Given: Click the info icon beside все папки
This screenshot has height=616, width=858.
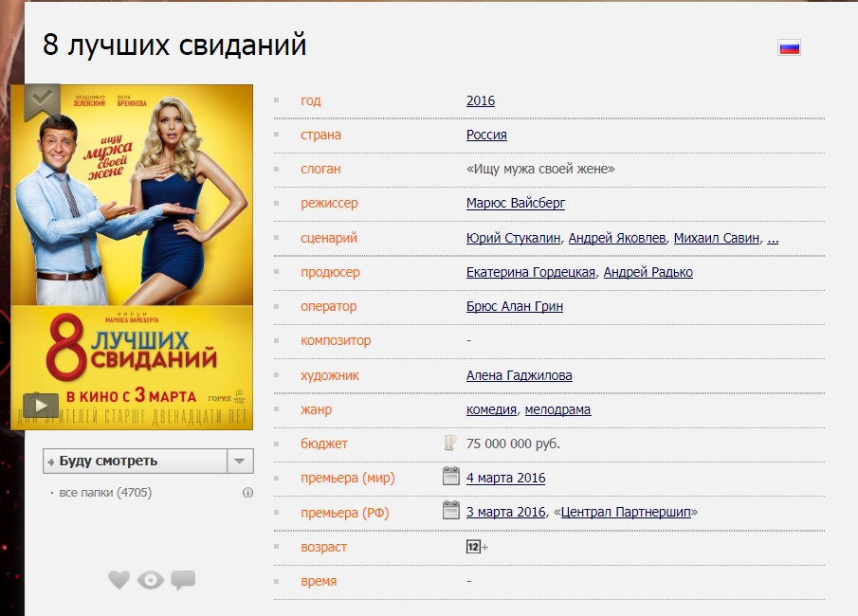Looking at the screenshot, I should click(248, 493).
